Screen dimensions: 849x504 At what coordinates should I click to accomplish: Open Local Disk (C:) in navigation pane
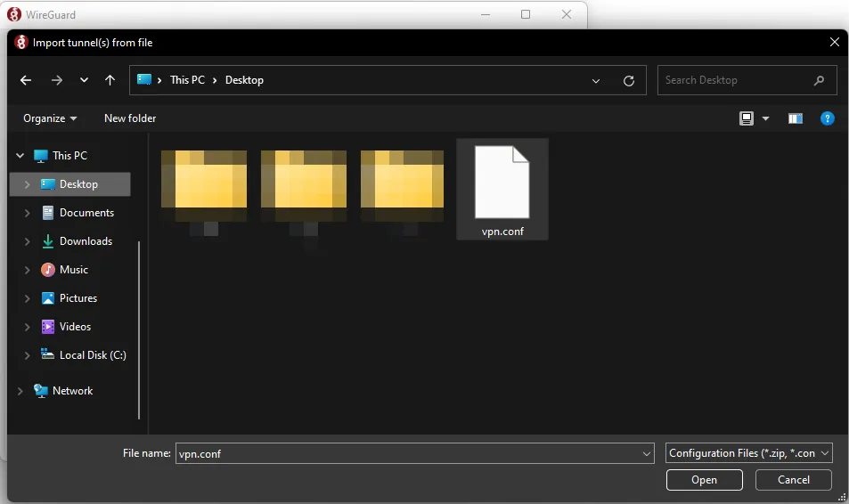click(93, 355)
